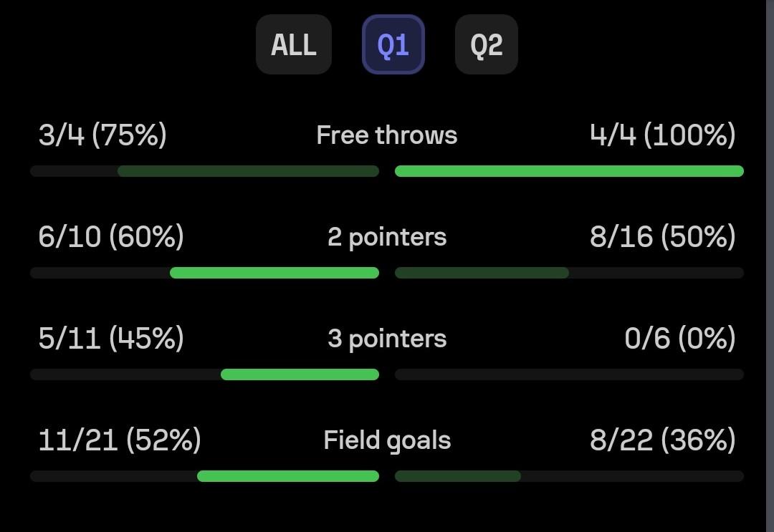Viewport: 774px width, 532px height.
Task: Select the ALL period tab
Action: (294, 44)
